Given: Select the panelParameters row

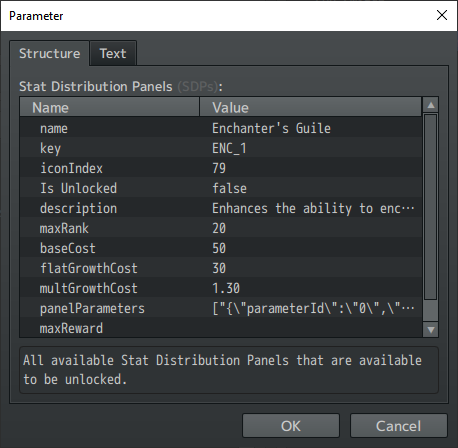Looking at the screenshot, I should pos(221,308).
